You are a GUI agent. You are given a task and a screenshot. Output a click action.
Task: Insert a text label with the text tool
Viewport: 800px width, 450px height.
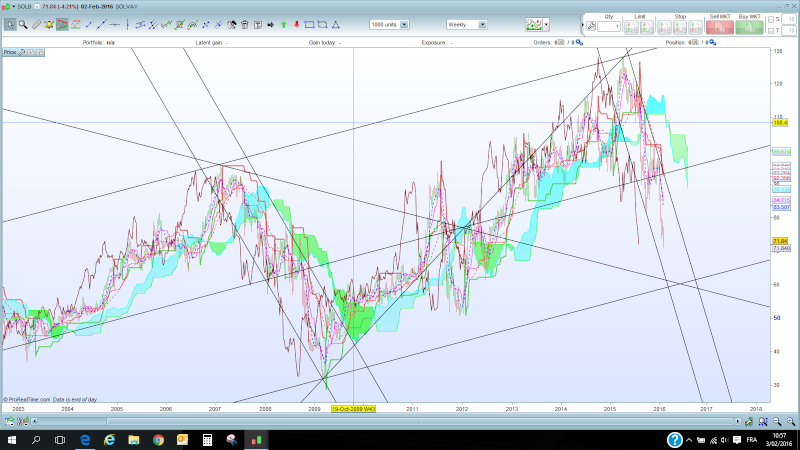coord(258,24)
